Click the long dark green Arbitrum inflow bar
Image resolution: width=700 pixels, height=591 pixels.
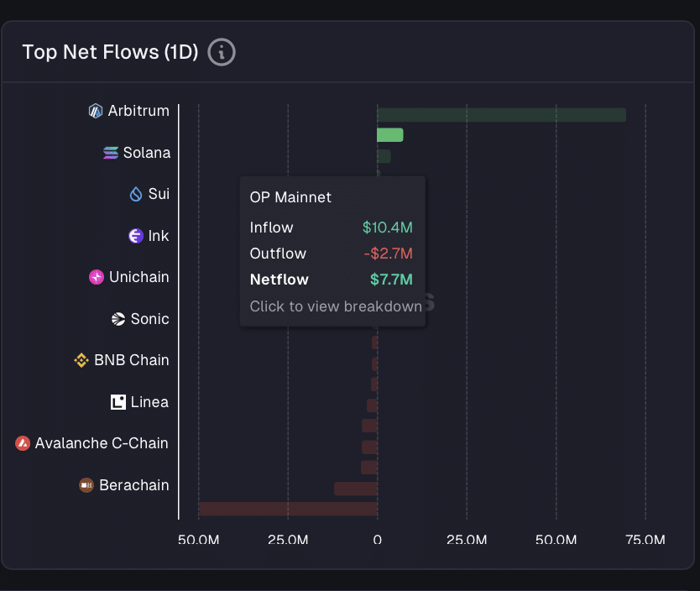[x=501, y=115]
